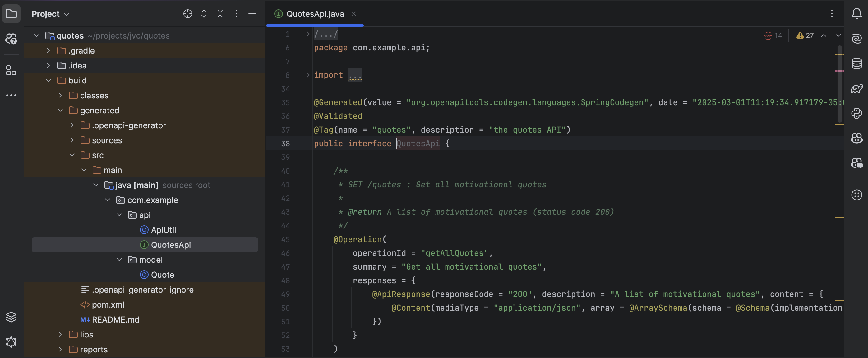The height and width of the screenshot is (358, 868).
Task: Switch to the QuotesApi.java editor tab
Action: pyautogui.click(x=315, y=14)
